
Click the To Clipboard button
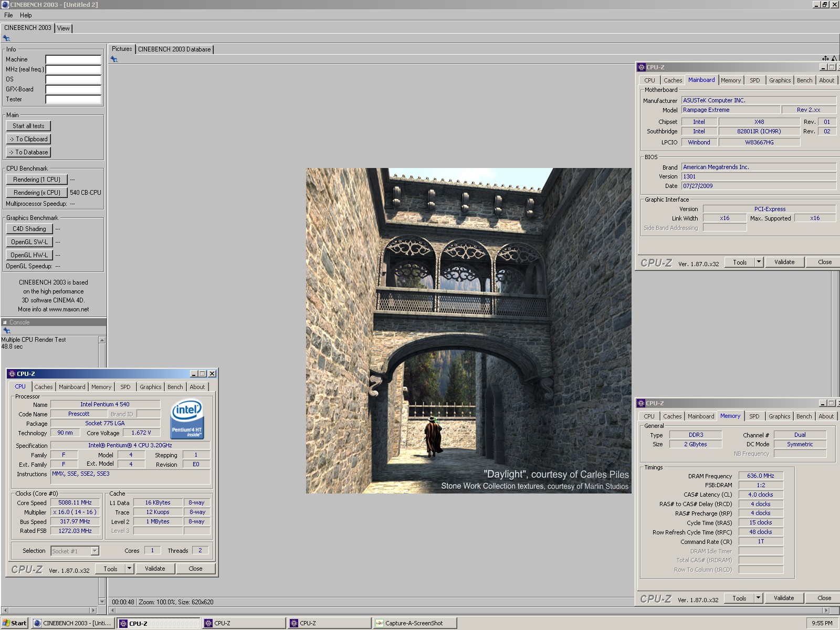pyautogui.click(x=28, y=139)
